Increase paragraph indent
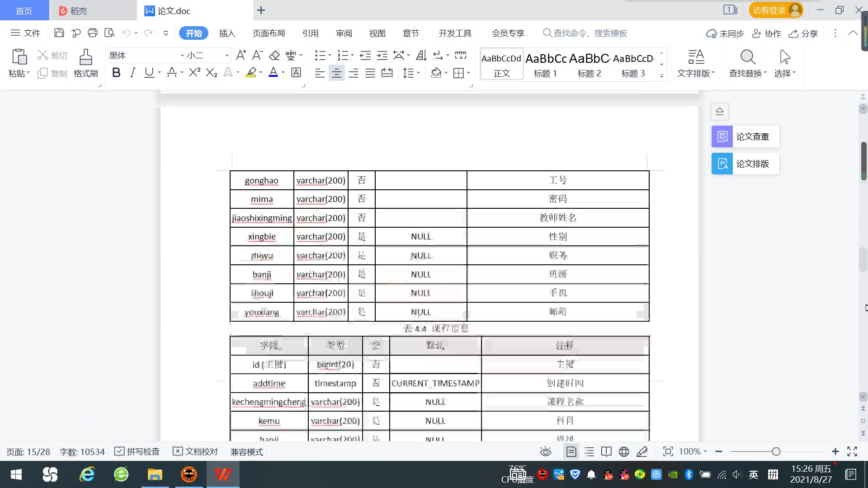The height and width of the screenshot is (488, 868). point(382,55)
